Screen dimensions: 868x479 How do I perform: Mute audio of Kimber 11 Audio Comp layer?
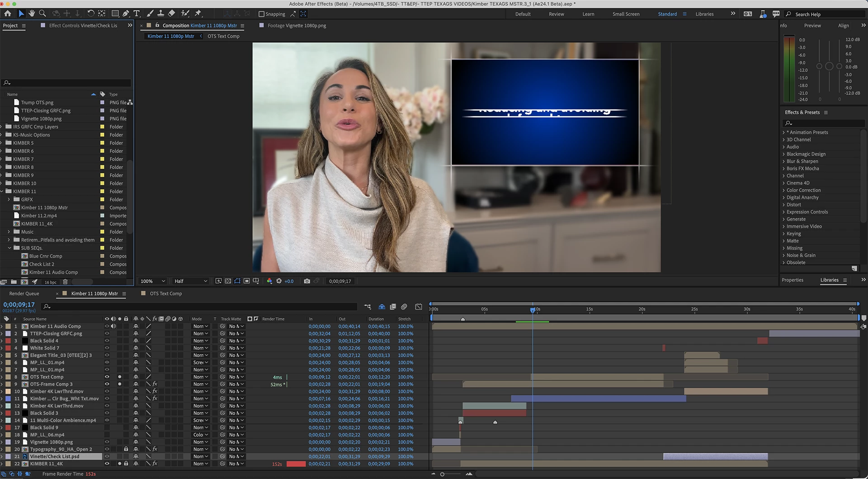(x=113, y=326)
